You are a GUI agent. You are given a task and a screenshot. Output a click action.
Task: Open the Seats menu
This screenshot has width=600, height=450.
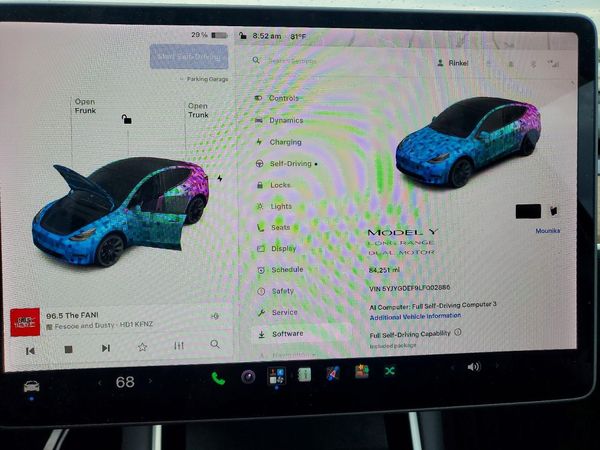(x=274, y=227)
